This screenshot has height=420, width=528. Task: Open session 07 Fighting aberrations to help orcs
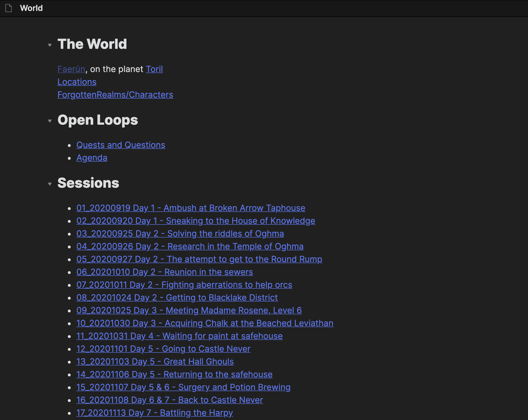tap(184, 285)
